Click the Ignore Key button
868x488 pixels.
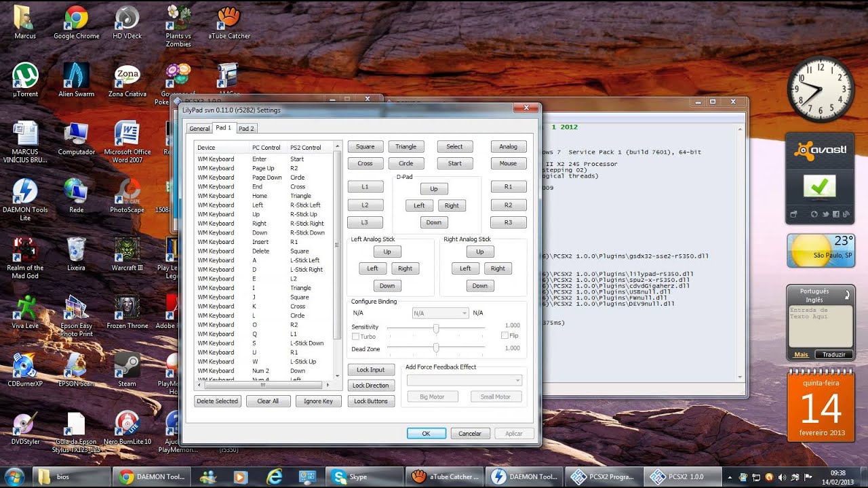[319, 401]
